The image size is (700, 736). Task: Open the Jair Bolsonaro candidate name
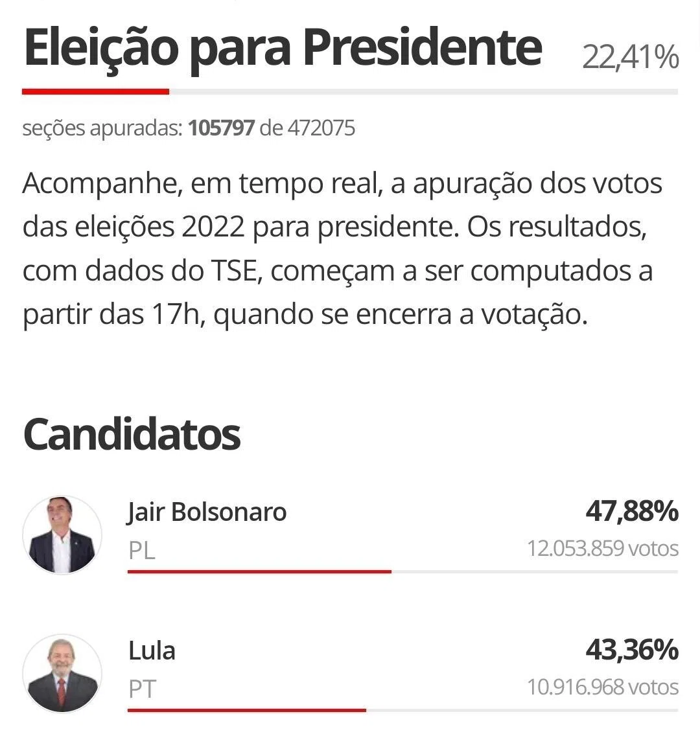pos(207,512)
